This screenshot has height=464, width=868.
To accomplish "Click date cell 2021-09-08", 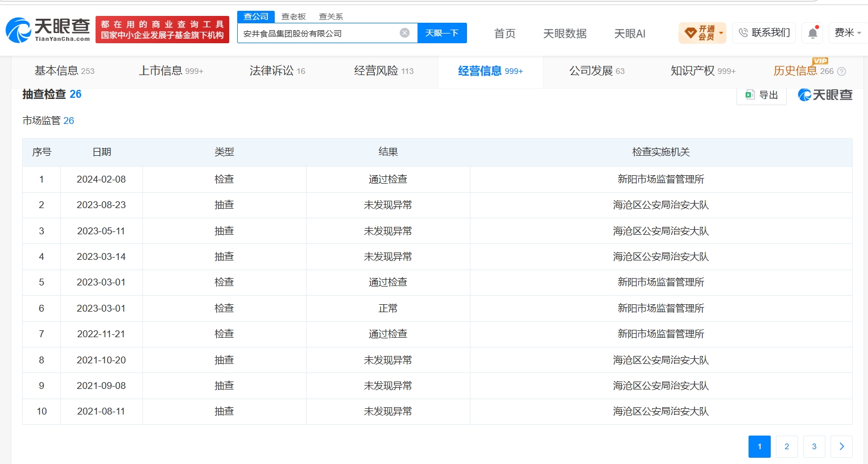I will [101, 386].
